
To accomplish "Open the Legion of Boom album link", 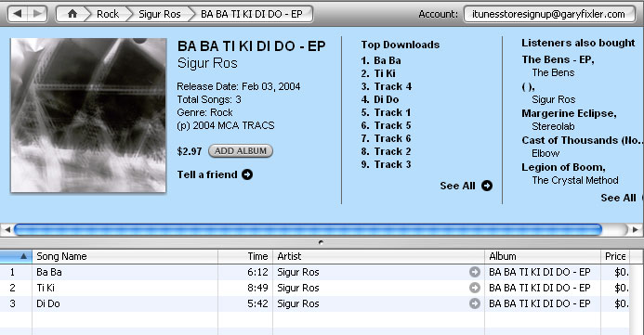I will click(x=563, y=167).
